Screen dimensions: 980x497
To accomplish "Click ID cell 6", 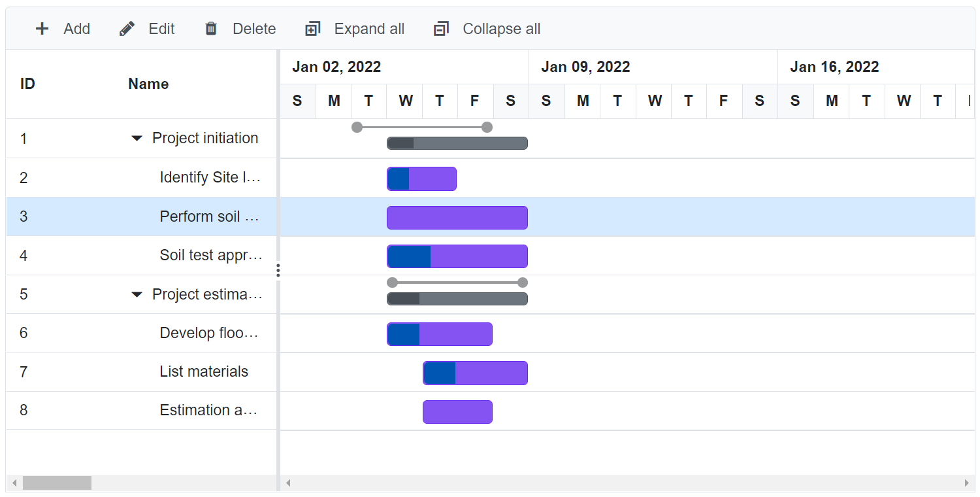I will click(x=24, y=333).
